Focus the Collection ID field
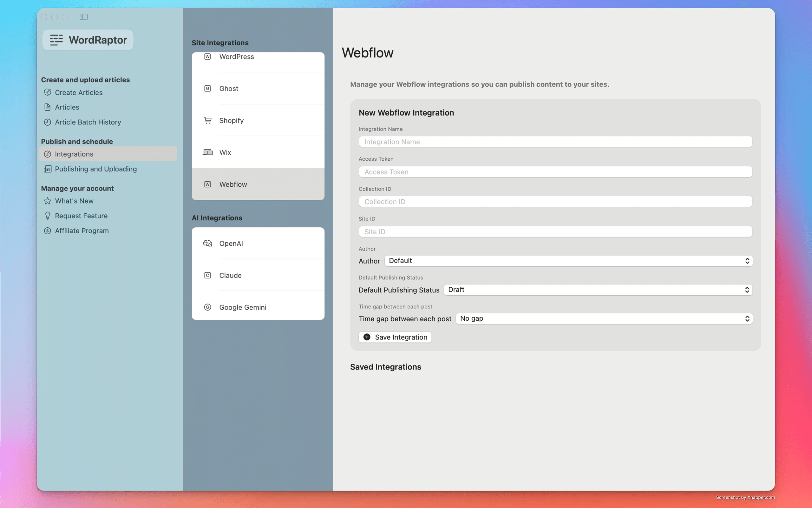Screen dimensions: 812x508 (x=555, y=202)
